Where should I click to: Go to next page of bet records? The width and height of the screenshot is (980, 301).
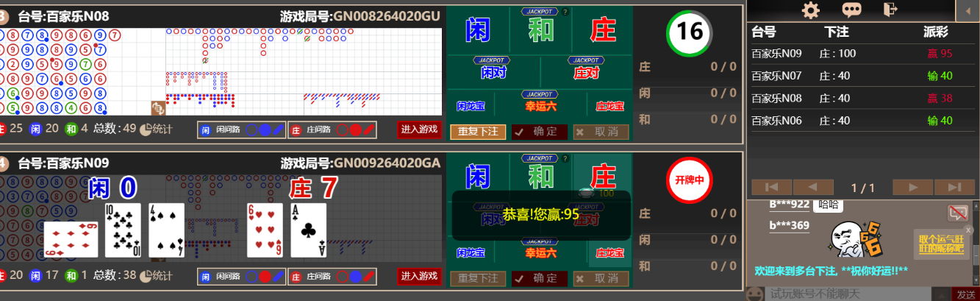click(912, 187)
